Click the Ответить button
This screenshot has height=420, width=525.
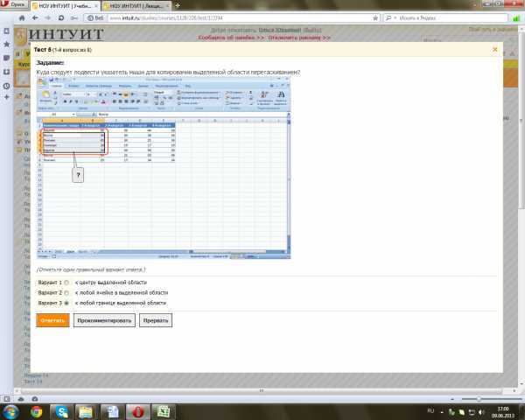click(52, 320)
